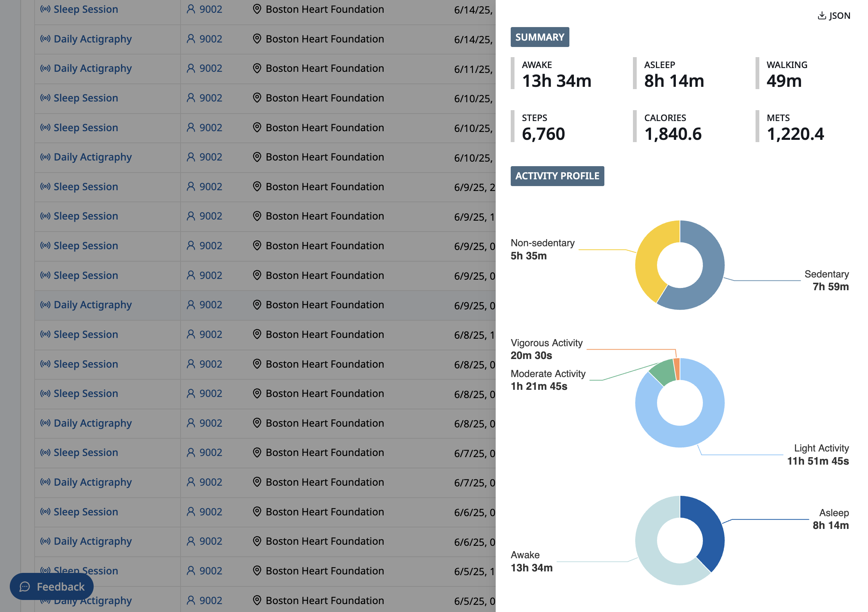Click location pin in 6/9/25 Daily Actigraphy row
868x612 pixels.
(x=257, y=304)
